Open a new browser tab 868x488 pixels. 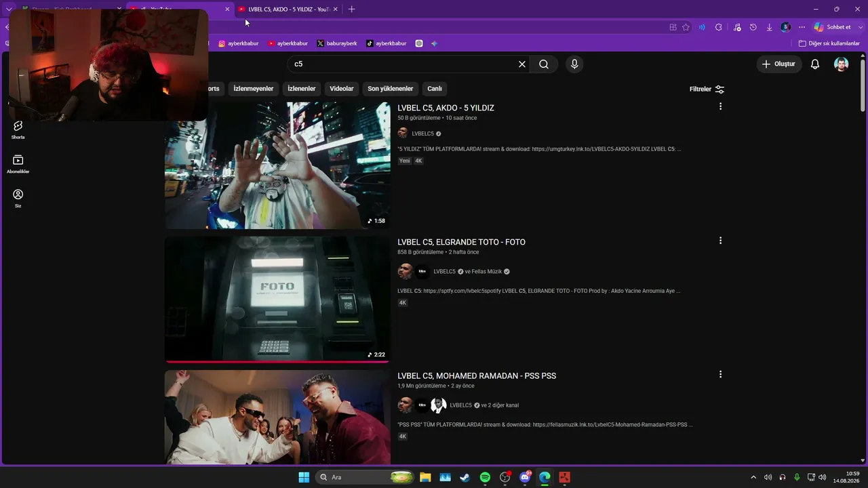[x=351, y=9]
